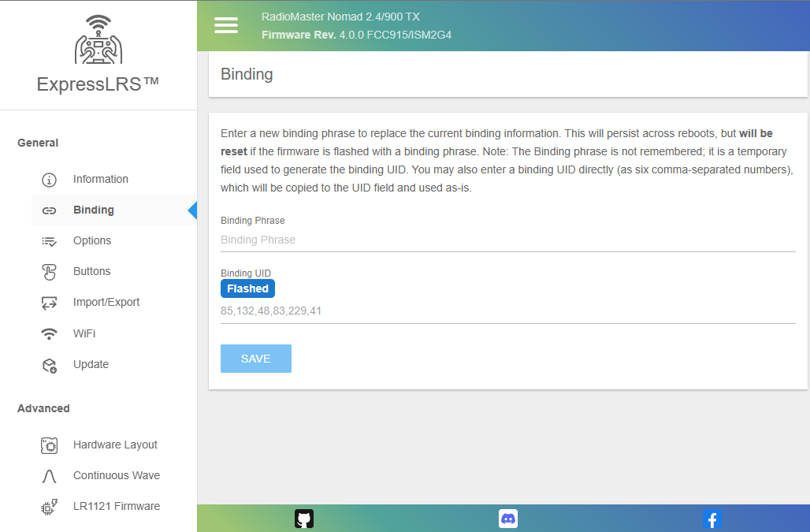Click the GitHub icon in footer

click(304, 519)
